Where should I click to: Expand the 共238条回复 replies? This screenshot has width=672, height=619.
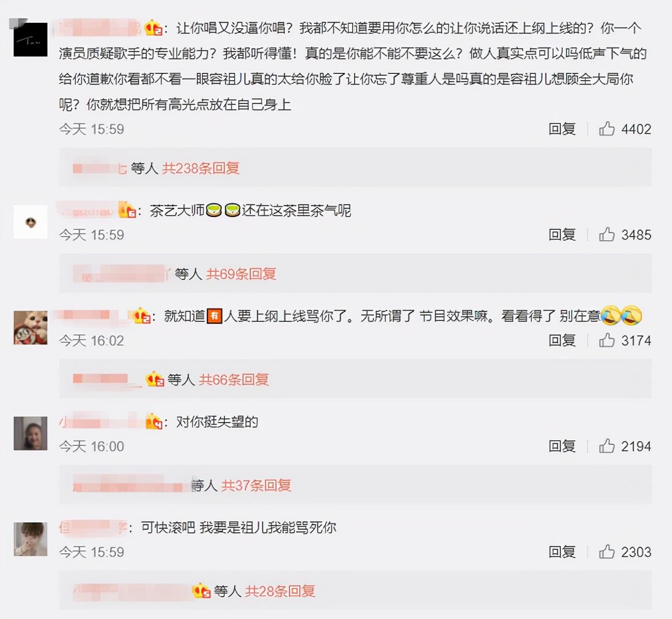[201, 168]
